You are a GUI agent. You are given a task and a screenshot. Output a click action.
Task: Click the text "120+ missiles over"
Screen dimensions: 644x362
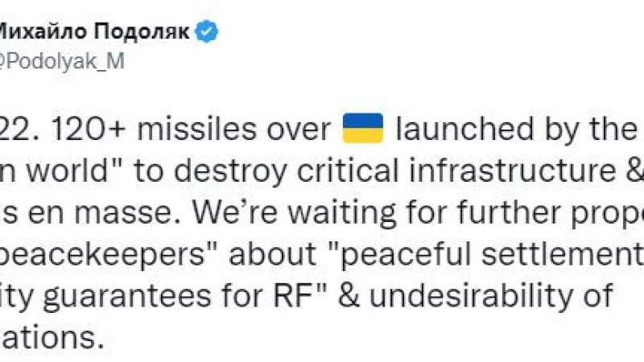point(192,129)
